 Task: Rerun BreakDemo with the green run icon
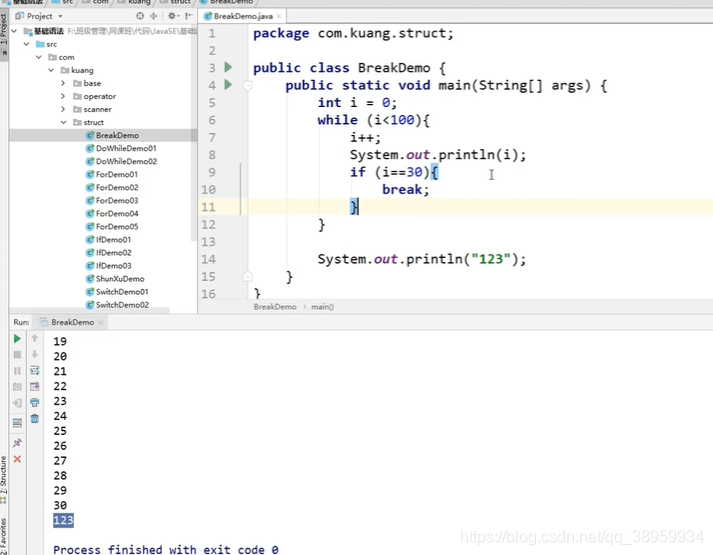click(17, 339)
